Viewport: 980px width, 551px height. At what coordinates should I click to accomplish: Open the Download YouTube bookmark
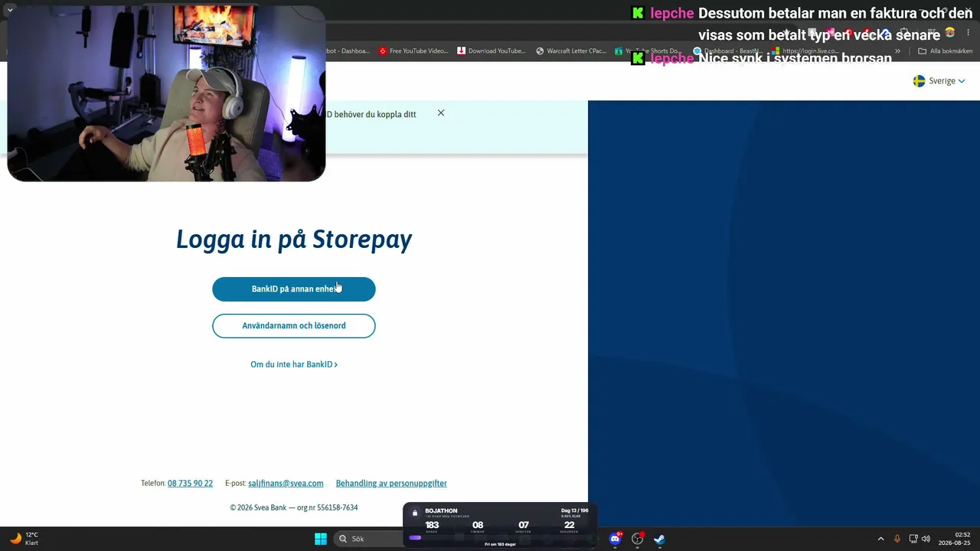(x=492, y=51)
